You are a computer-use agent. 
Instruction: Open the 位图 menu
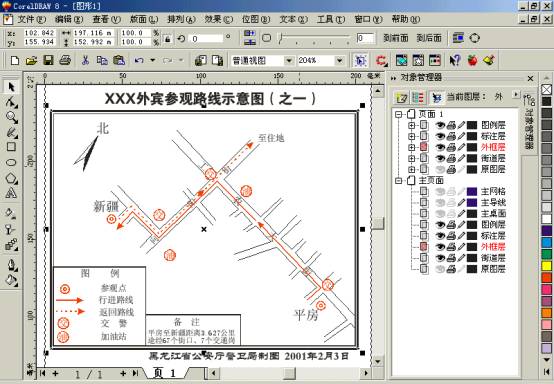pos(256,19)
